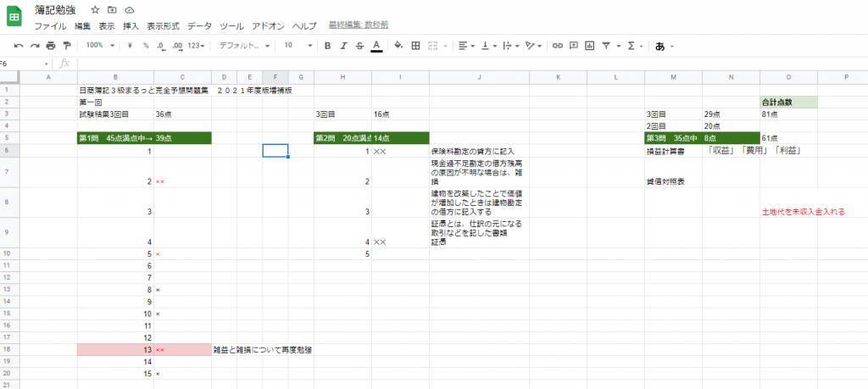This screenshot has height=389, width=868.
Task: Open the text color picker
Action: [376, 46]
